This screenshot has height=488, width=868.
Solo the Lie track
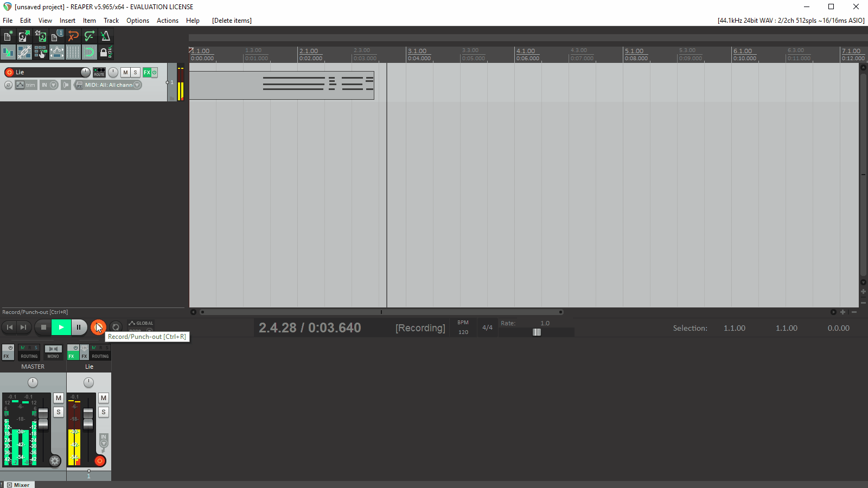coord(135,72)
